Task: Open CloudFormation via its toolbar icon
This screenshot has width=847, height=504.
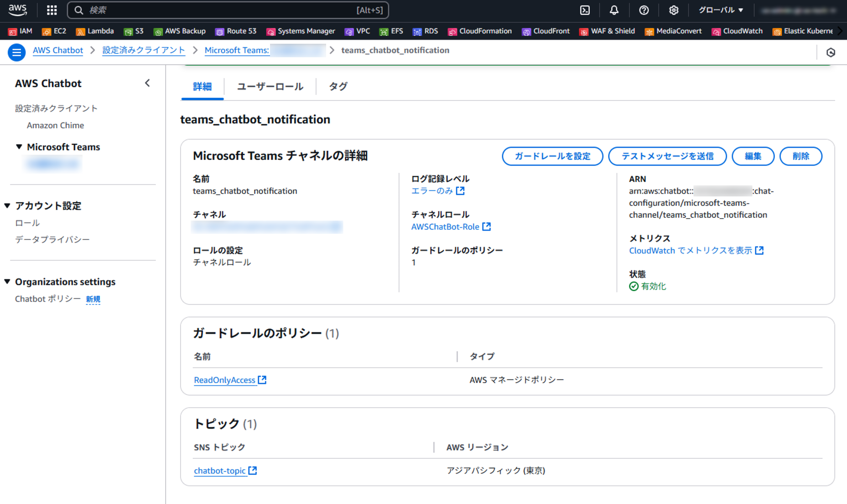Action: [479, 31]
